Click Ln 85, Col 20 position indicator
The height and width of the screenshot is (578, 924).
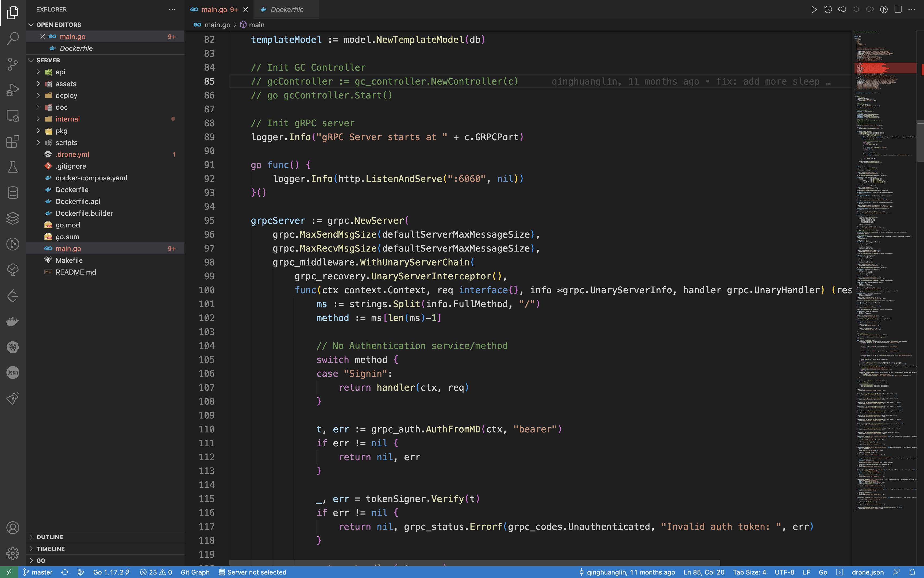[704, 572]
